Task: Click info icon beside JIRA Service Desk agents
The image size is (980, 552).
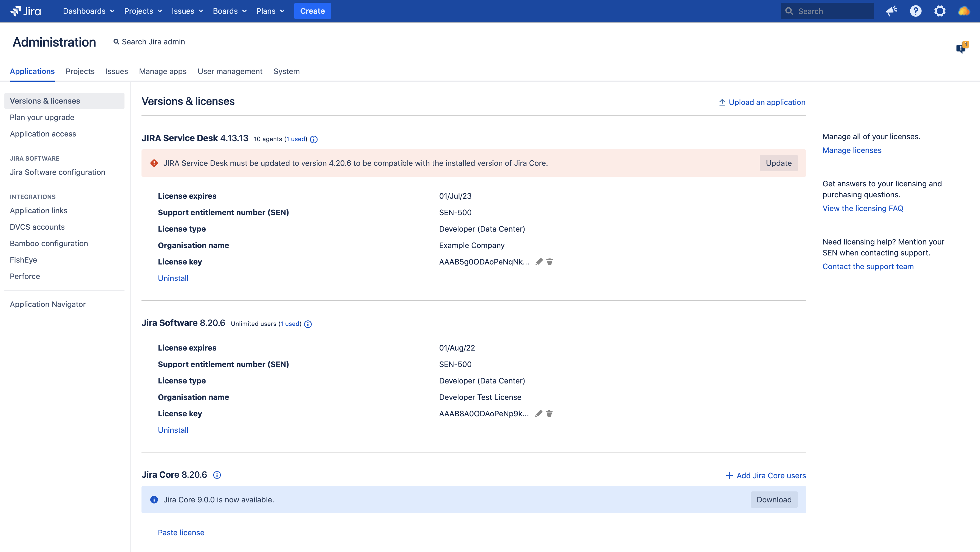Action: [x=313, y=139]
